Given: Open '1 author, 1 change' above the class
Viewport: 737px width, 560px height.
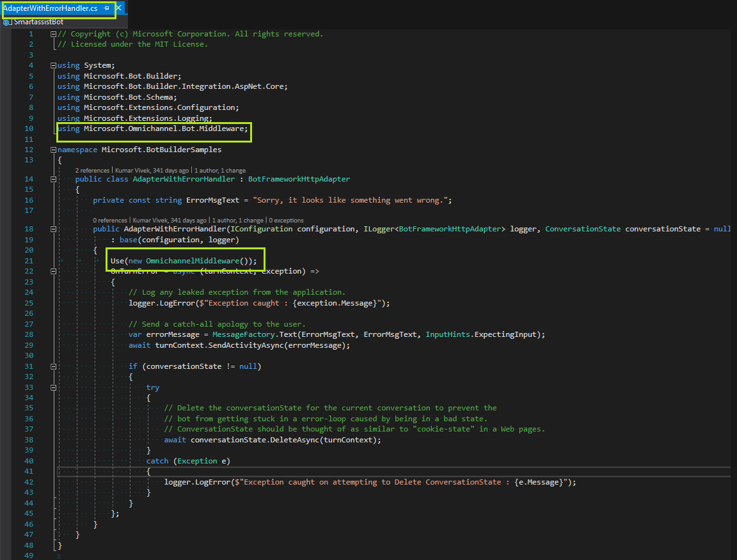Looking at the screenshot, I should (220, 171).
